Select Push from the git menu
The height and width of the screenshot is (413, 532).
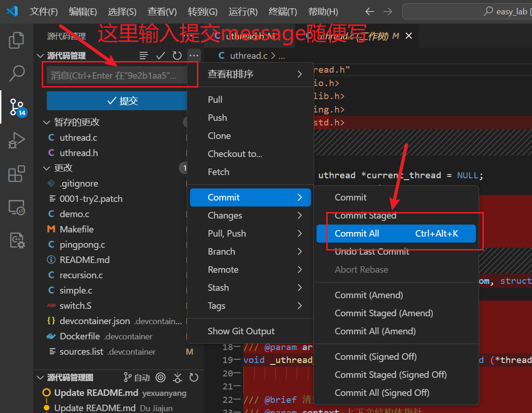[x=250, y=118]
